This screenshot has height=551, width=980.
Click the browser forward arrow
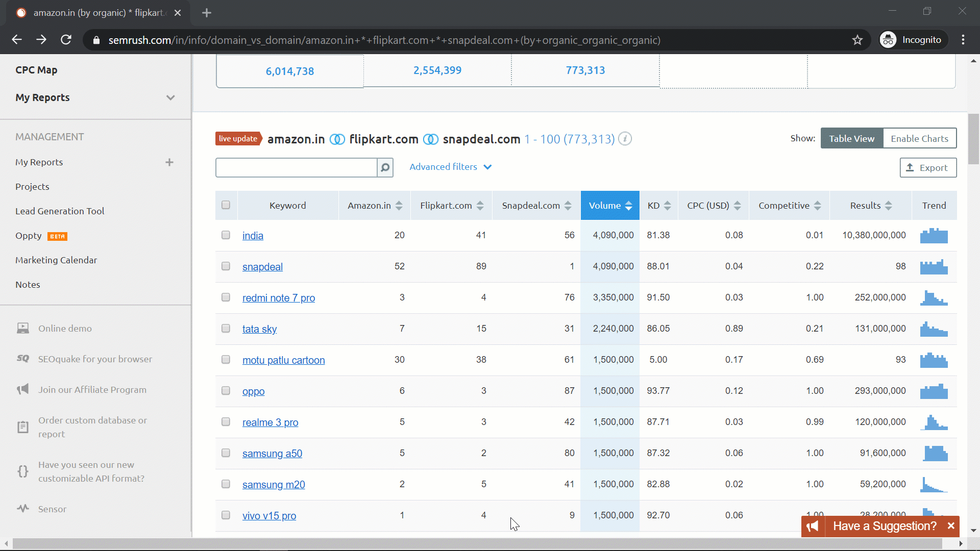pos(41,40)
